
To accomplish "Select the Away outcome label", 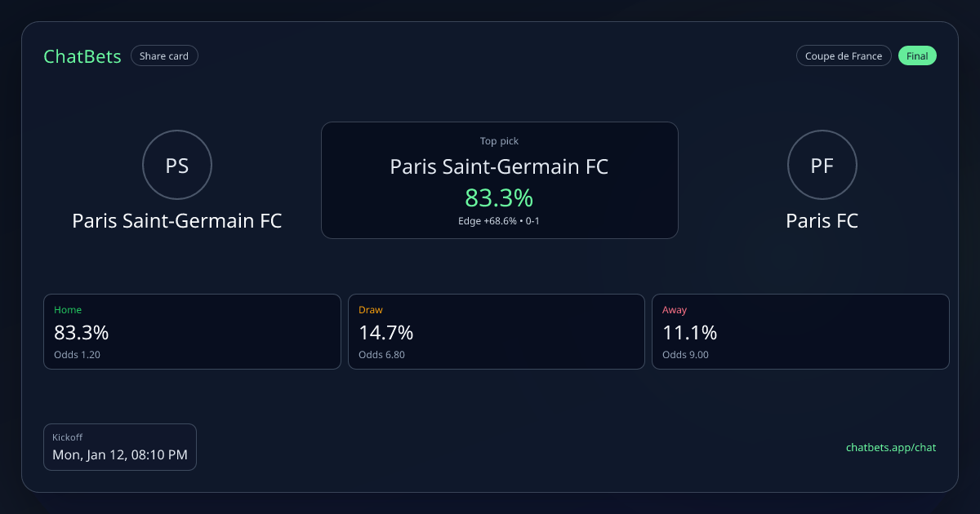I will click(x=675, y=310).
